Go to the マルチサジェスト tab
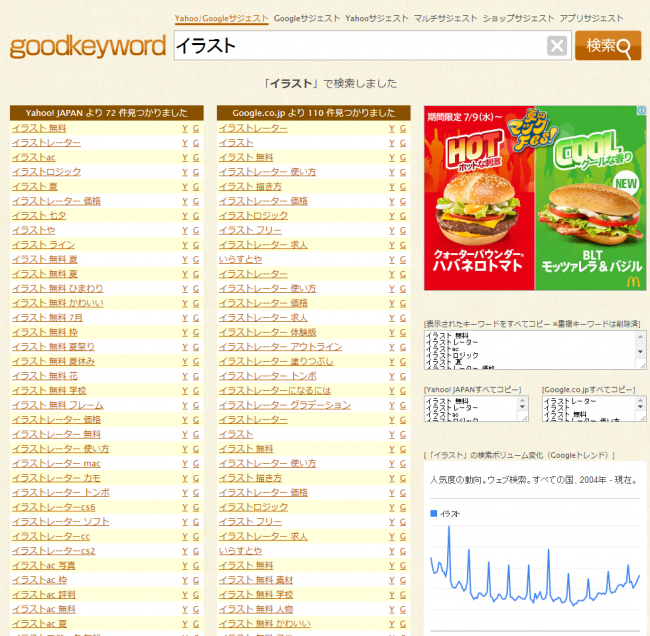The height and width of the screenshot is (636, 650). (x=446, y=19)
